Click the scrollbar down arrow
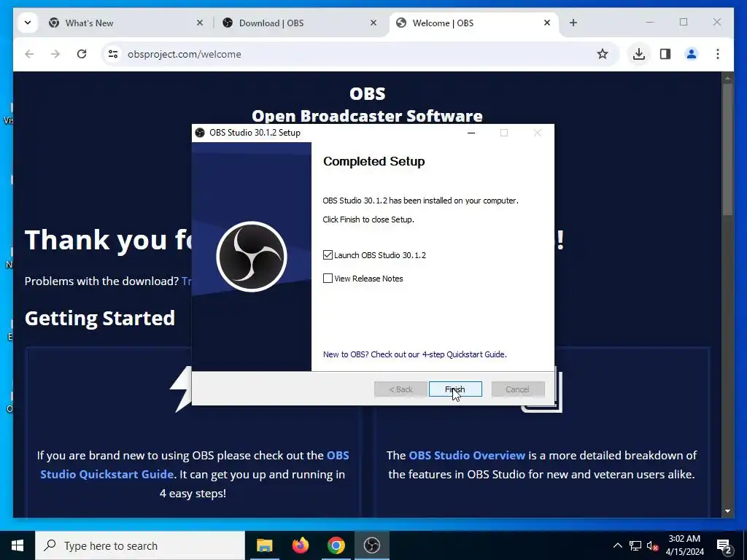This screenshot has width=747, height=560. click(727, 511)
